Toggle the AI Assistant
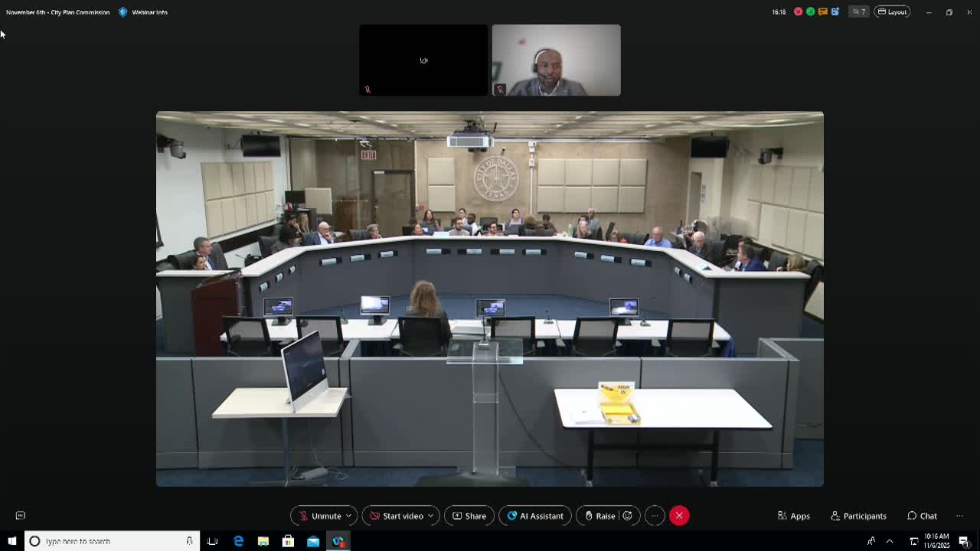Image resolution: width=980 pixels, height=551 pixels. tap(535, 516)
